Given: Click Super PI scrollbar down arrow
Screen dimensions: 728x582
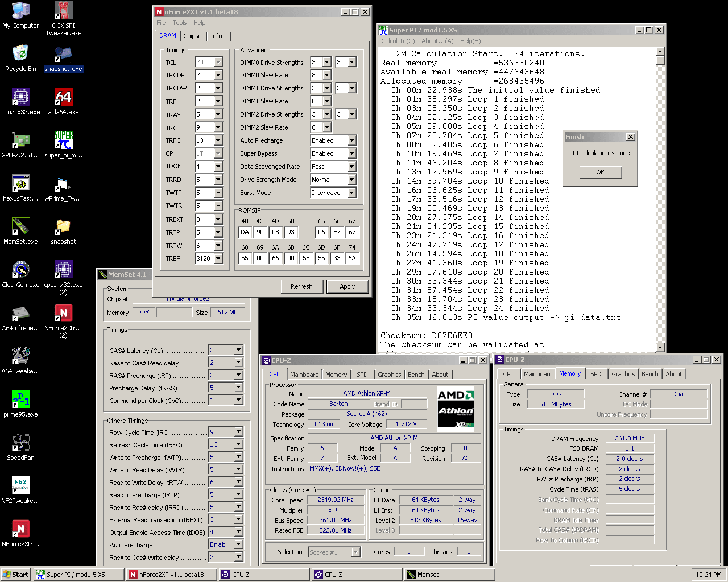Looking at the screenshot, I should pos(660,348).
